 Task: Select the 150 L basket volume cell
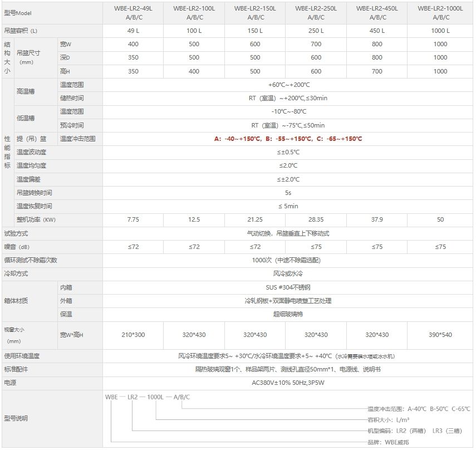[255, 31]
